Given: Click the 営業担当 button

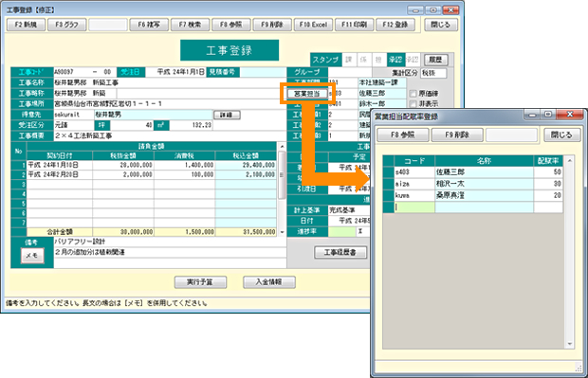Looking at the screenshot, I should coord(307,94).
